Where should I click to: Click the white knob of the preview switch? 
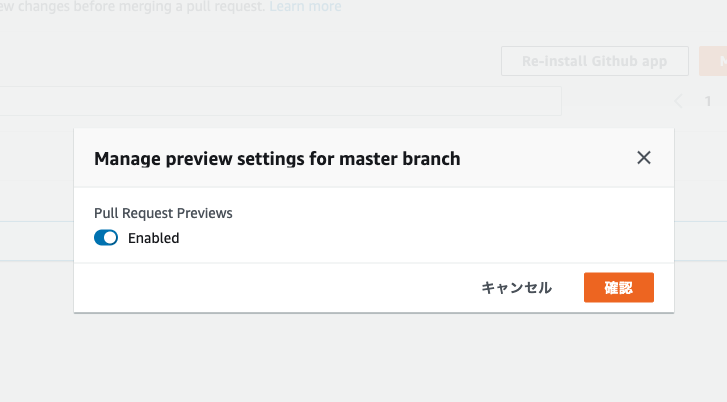coord(111,238)
